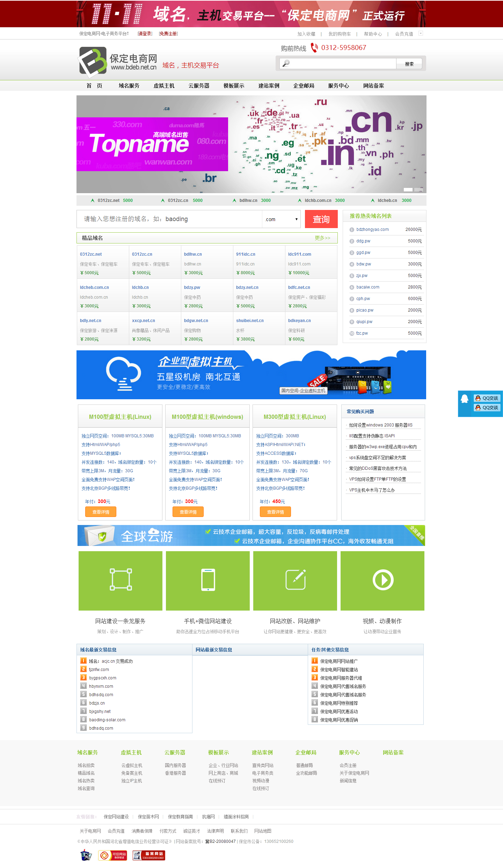Click the video play circle icon tile
Image resolution: width=503 pixels, height=868 pixels.
click(x=382, y=581)
